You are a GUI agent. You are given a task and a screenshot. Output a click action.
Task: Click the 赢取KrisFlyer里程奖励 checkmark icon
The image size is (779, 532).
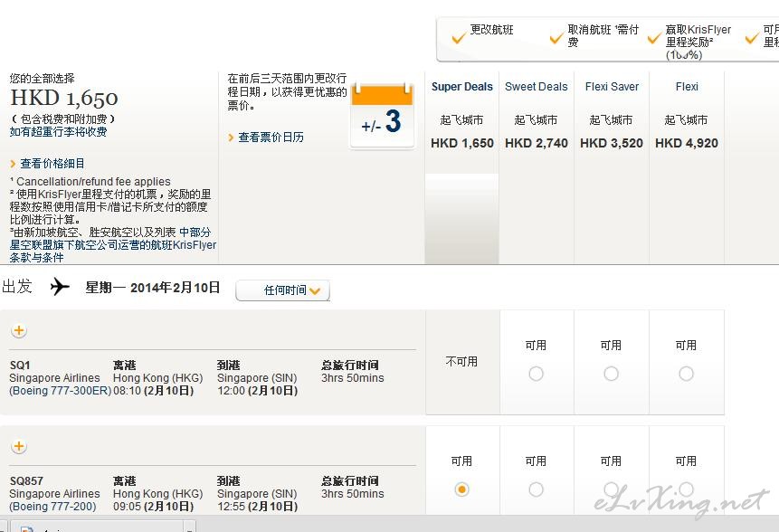654,38
